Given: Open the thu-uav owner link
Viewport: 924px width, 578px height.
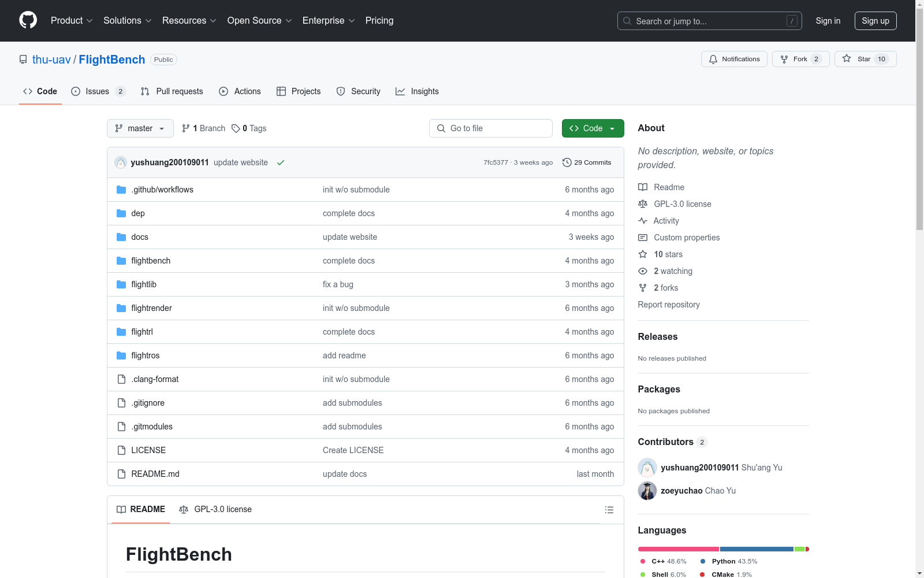Looking at the screenshot, I should 51,60.
